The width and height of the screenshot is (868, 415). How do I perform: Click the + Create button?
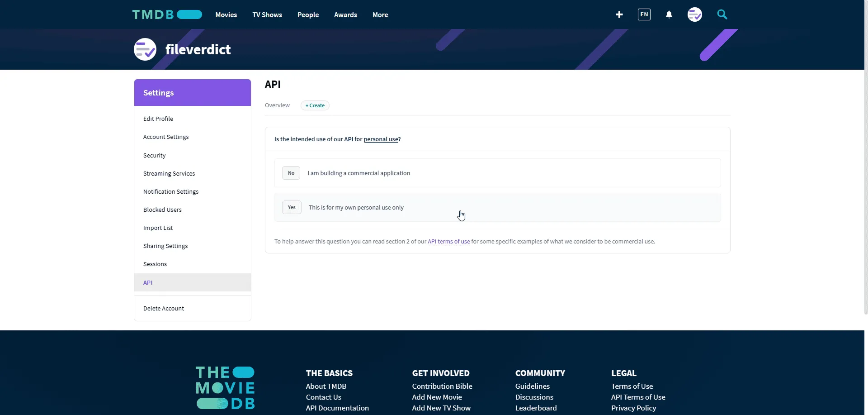click(315, 105)
